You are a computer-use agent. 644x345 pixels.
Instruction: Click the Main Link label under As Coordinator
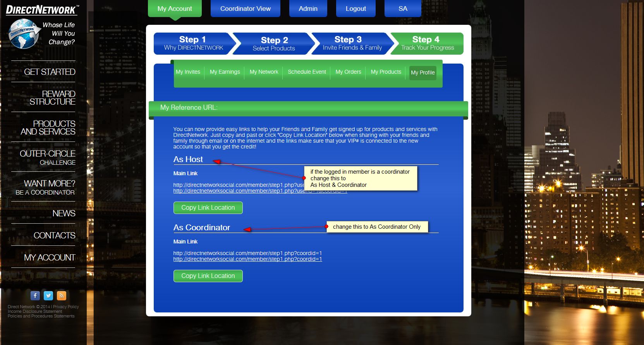(x=185, y=241)
